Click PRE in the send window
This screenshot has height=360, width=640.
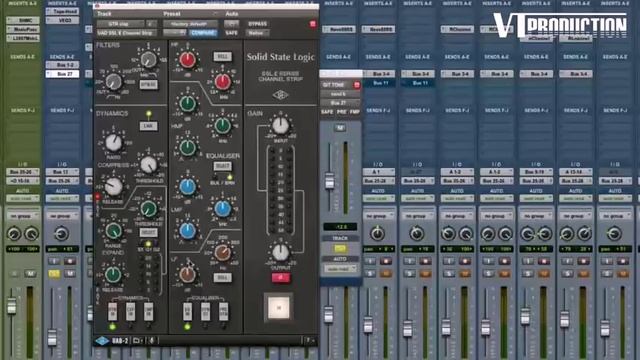(342, 112)
